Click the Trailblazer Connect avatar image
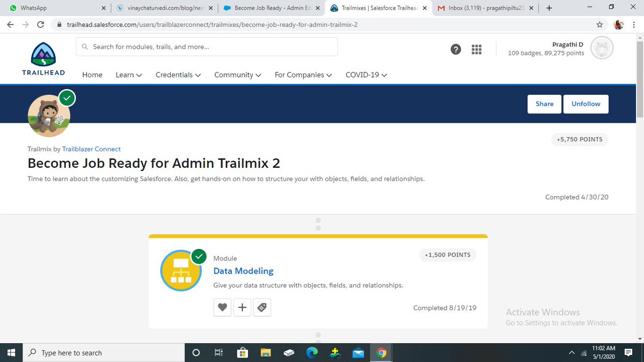The width and height of the screenshot is (644, 362). tap(49, 116)
